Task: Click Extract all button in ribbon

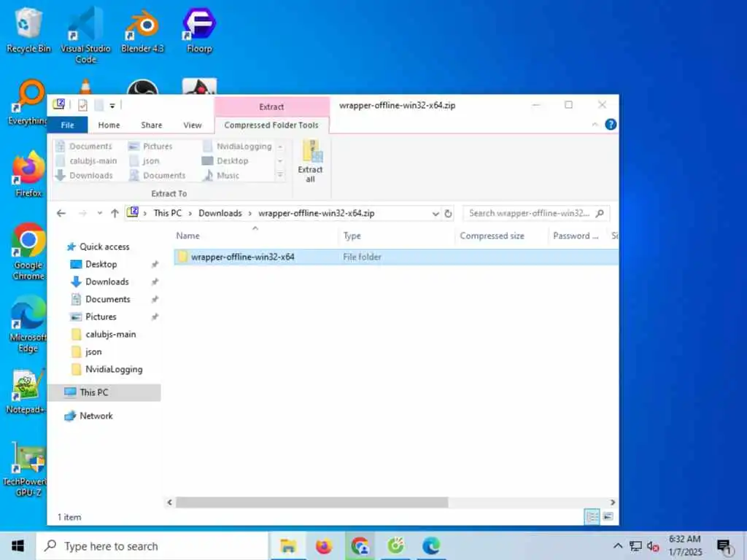Action: point(310,161)
